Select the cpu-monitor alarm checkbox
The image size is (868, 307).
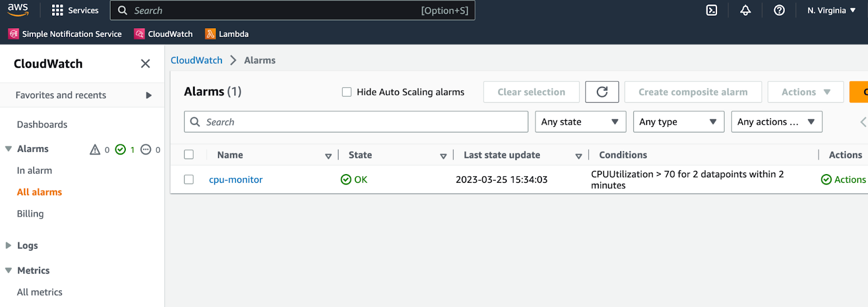point(189,180)
